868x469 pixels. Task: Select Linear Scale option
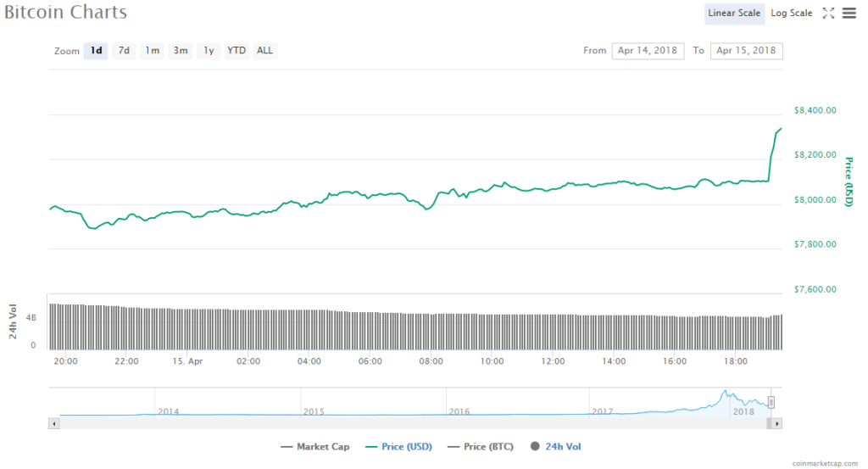pos(734,13)
